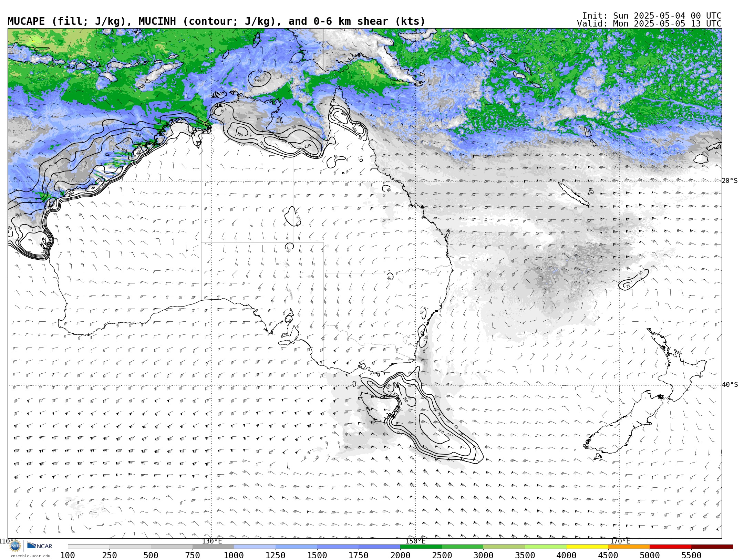The height and width of the screenshot is (560, 744).
Task: Click the Valid: Mon 2025-05-05 13 UTC text
Action: (x=649, y=24)
